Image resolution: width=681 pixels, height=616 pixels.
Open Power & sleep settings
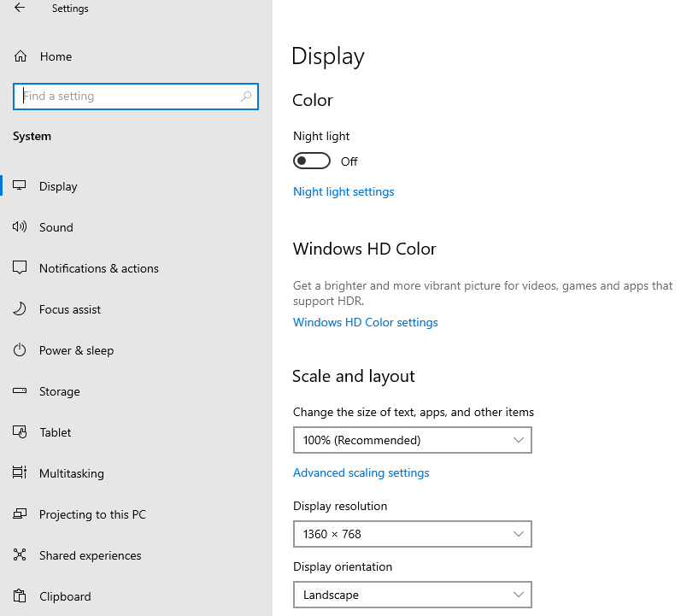tap(76, 350)
